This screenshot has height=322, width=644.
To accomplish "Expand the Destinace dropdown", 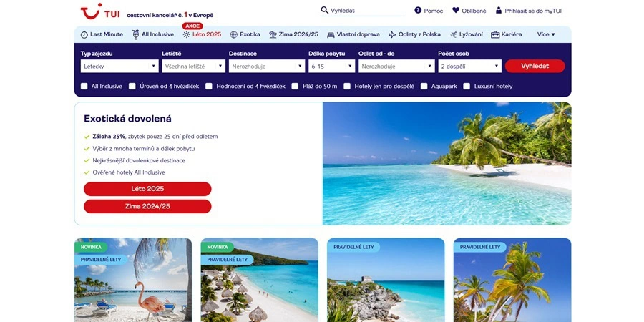I will 267,66.
